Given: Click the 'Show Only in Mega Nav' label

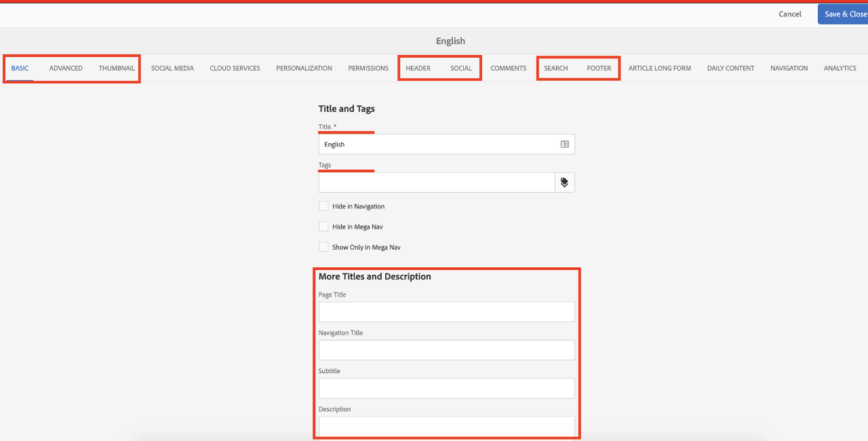Looking at the screenshot, I should (x=366, y=247).
